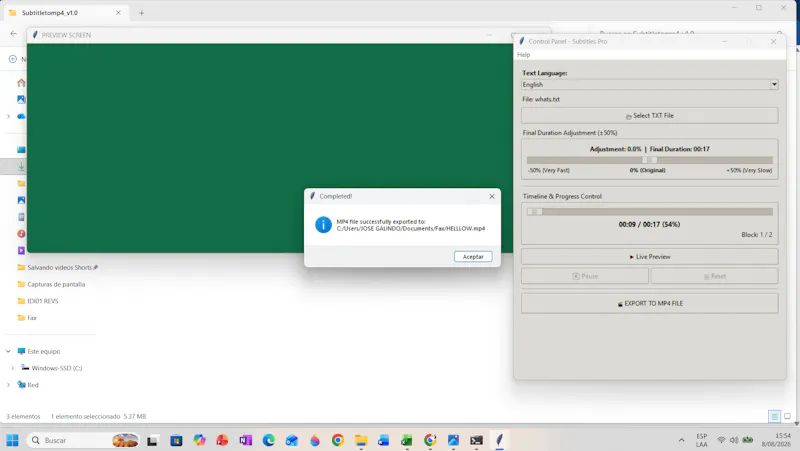Click the duration adjustment slider handle
The width and height of the screenshot is (800, 451).
649,160
